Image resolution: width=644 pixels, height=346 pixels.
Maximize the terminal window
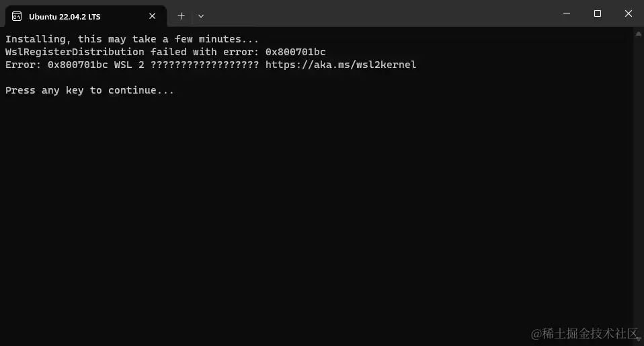598,13
